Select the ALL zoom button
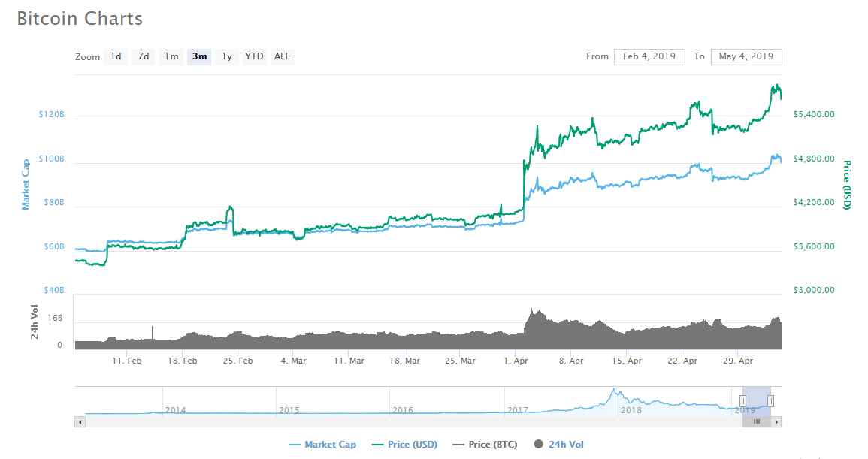 pos(282,56)
